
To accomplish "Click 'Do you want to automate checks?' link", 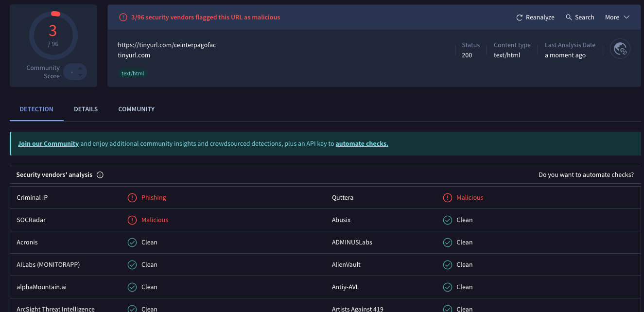I will pyautogui.click(x=586, y=175).
